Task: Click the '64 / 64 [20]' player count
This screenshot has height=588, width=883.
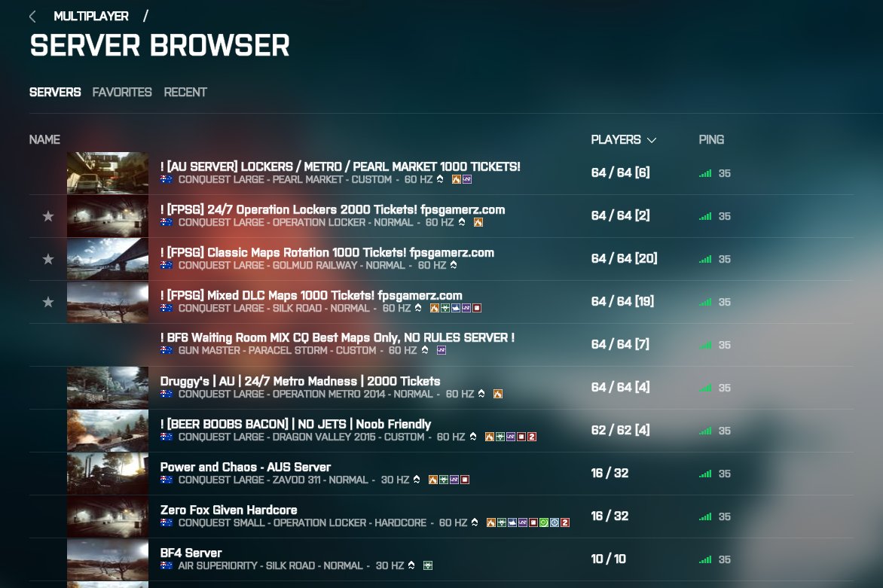Action: (x=624, y=258)
